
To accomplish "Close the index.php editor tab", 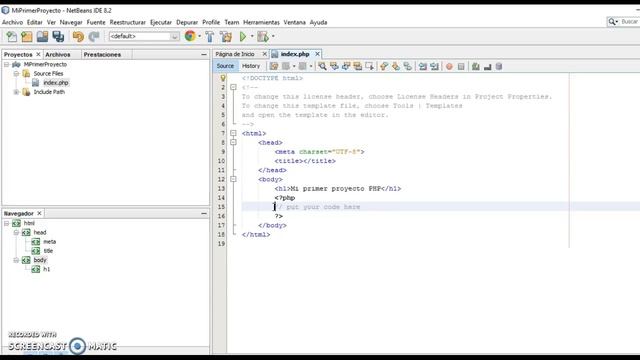I will [317, 54].
